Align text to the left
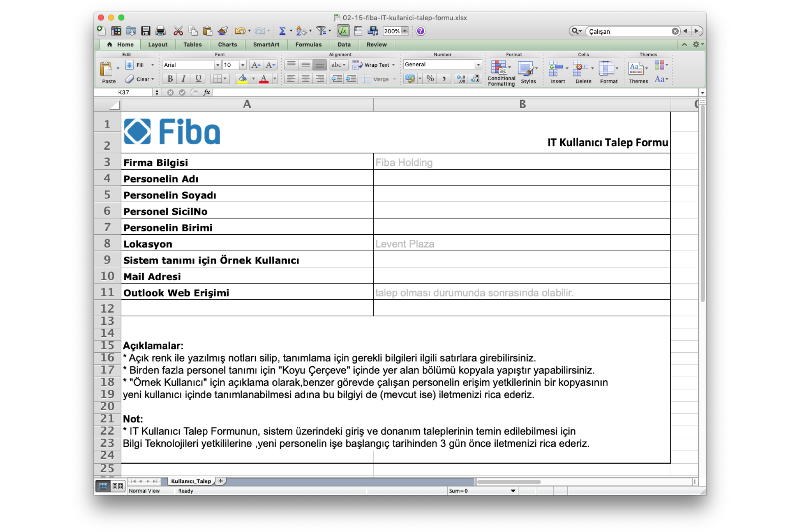 [x=291, y=78]
